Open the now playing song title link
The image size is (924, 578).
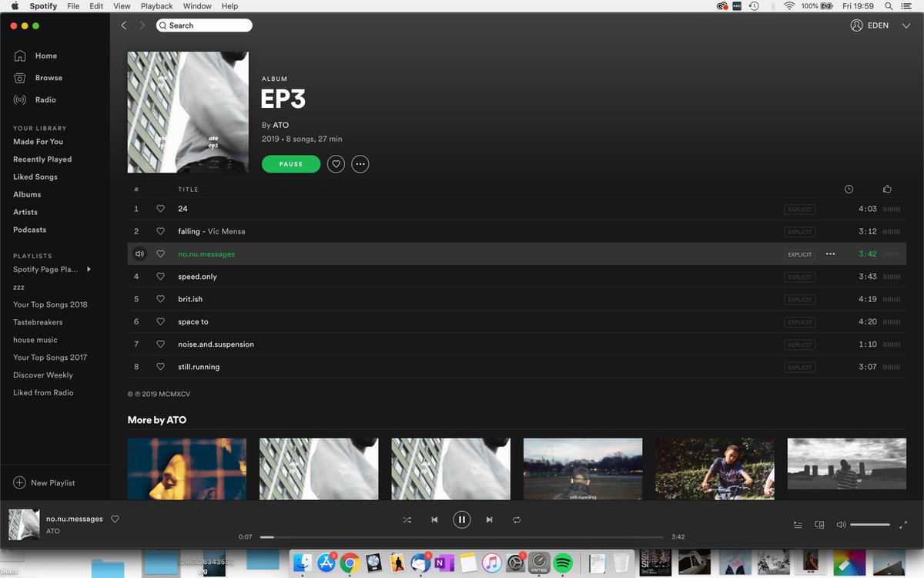point(75,519)
